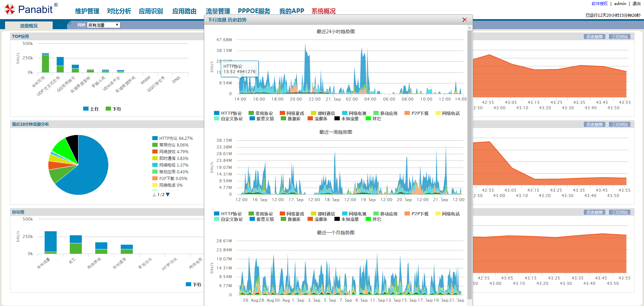
Task: Toggle 常用协议 in the 24-hour chart legend
Action: click(261, 113)
